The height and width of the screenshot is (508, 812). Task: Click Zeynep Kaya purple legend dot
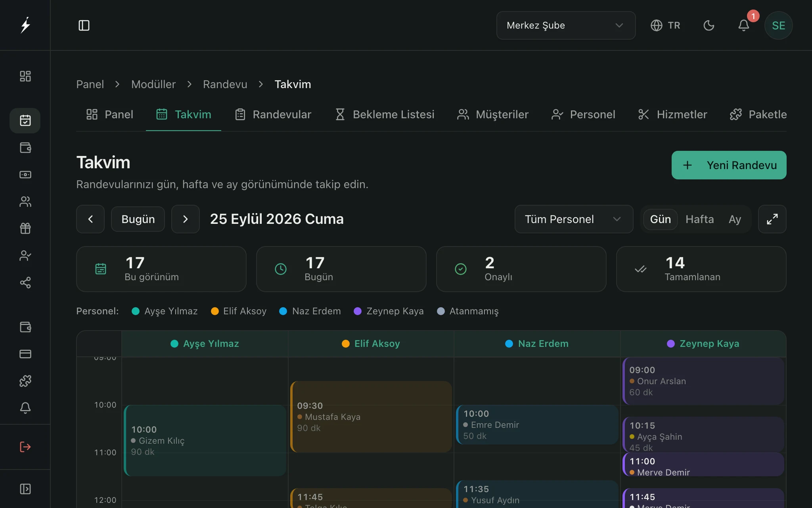coord(358,311)
